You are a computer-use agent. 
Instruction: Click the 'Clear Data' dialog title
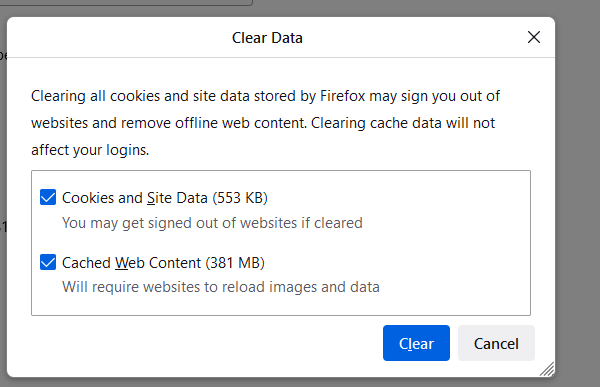pyautogui.click(x=267, y=38)
